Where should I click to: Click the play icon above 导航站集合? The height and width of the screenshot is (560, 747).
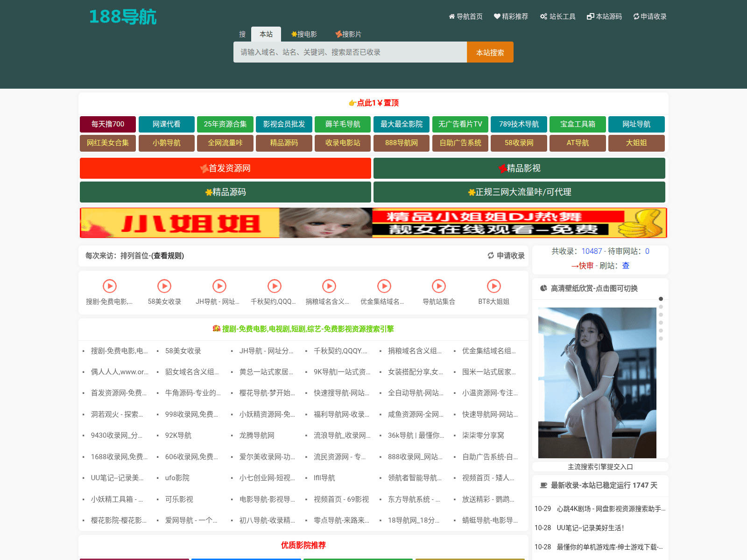439,286
